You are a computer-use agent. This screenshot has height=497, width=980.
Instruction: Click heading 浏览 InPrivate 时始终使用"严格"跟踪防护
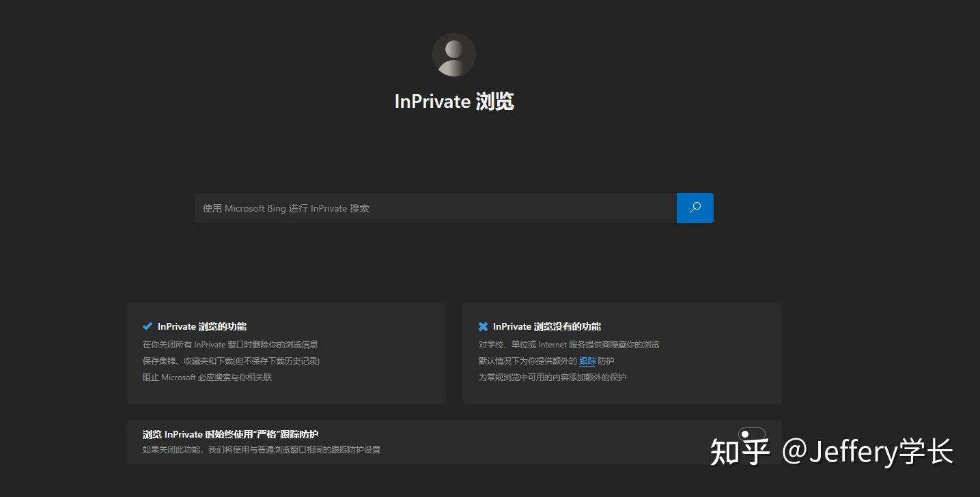click(231, 434)
